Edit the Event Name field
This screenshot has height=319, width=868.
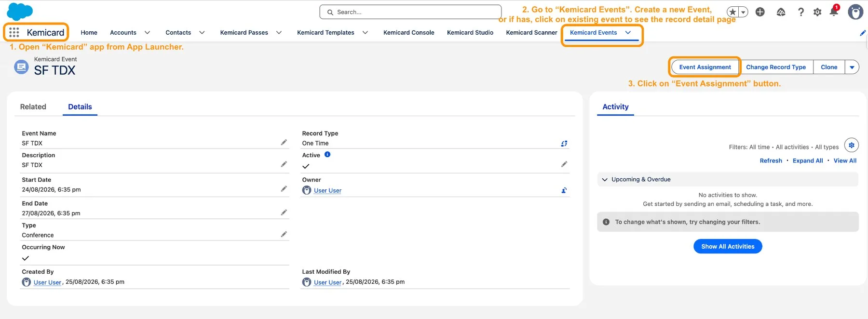[x=284, y=142]
